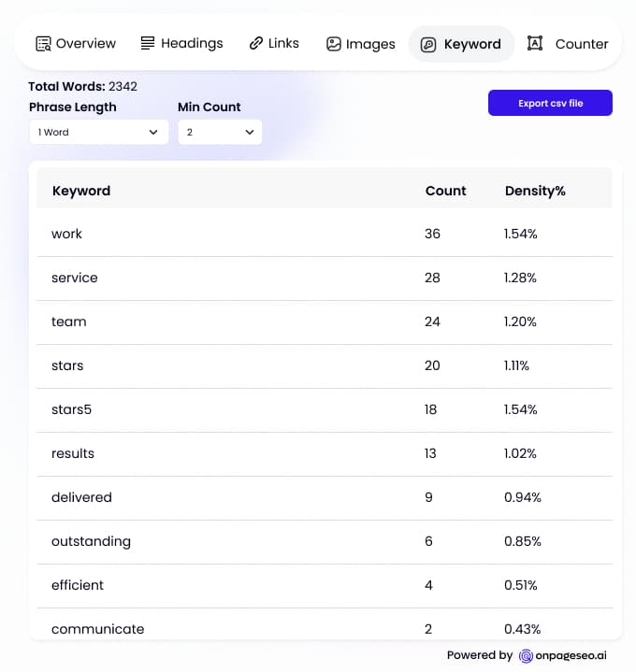The width and height of the screenshot is (636, 672).
Task: Click count value 28 for service
Action: tap(432, 278)
